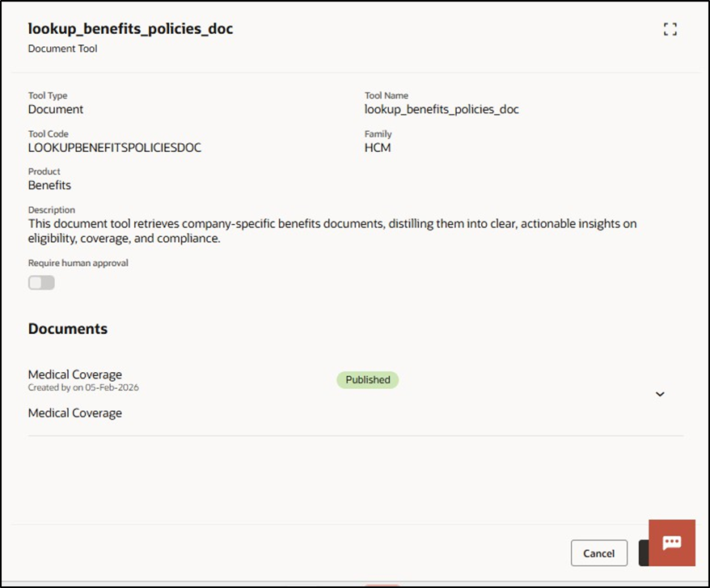Click Family value HCM

378,148
